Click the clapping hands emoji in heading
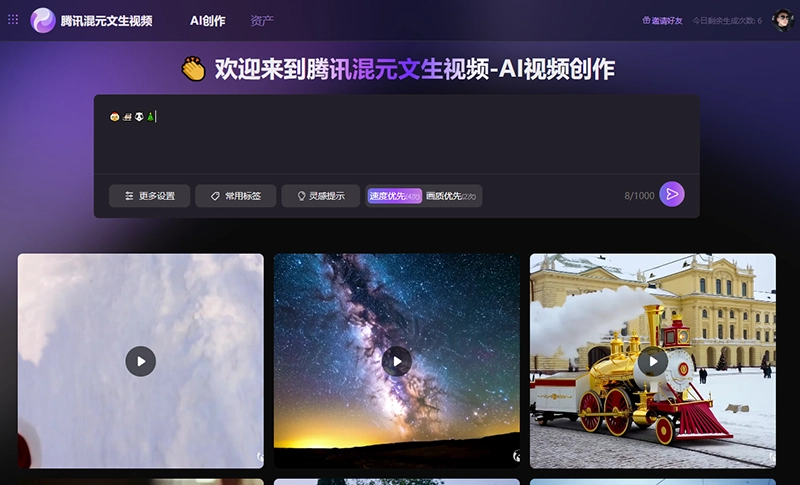 194,69
